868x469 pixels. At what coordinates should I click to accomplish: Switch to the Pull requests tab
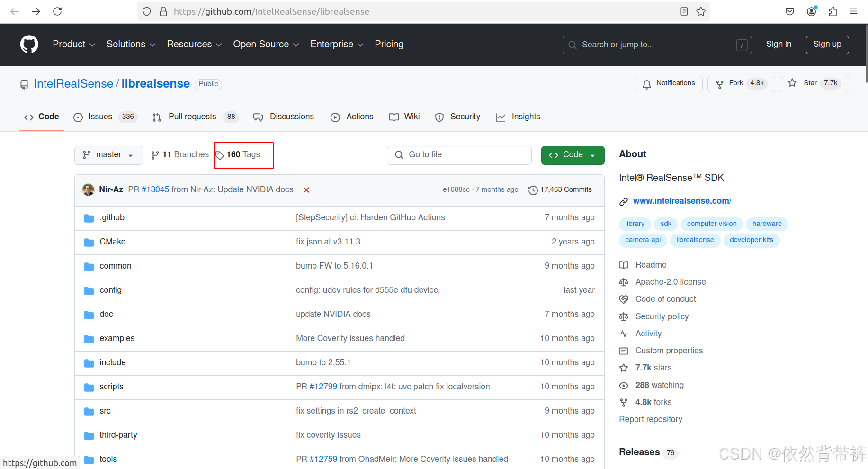coord(195,117)
